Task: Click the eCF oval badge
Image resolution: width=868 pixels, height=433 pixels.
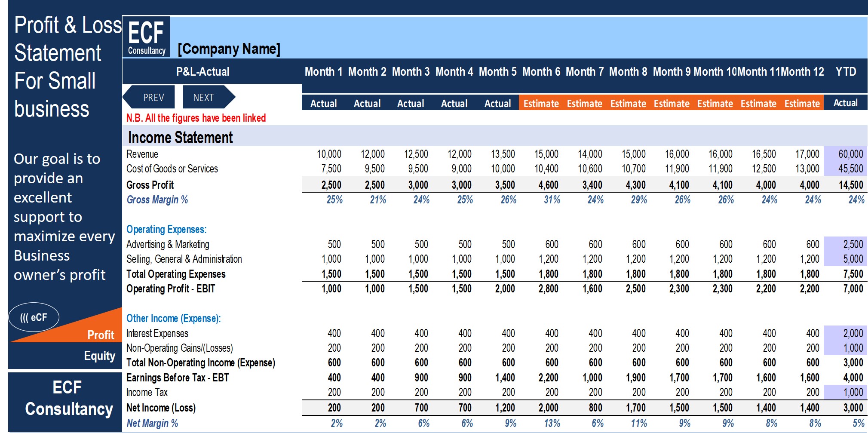Action: pos(34,317)
